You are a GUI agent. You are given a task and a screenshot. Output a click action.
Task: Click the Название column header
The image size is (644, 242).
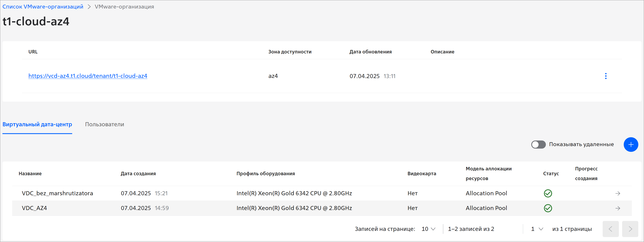pos(30,173)
